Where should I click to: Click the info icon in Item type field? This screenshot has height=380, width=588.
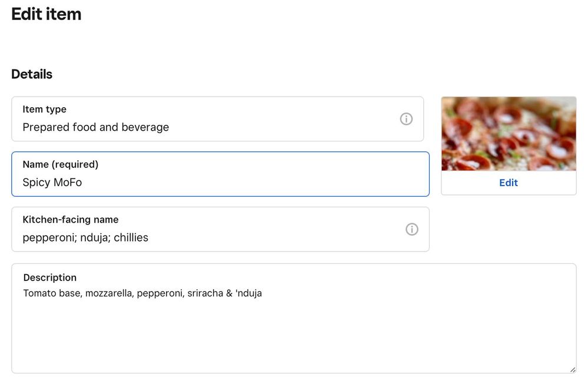coord(406,119)
